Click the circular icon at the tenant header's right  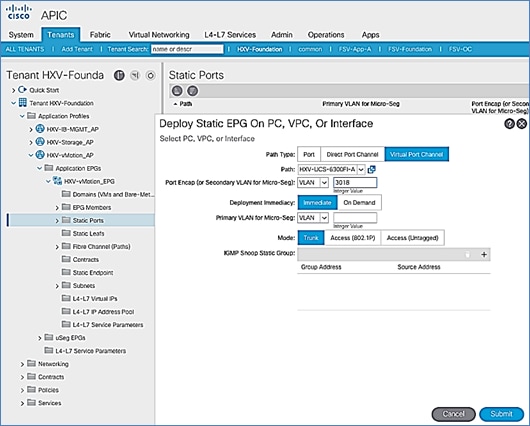tap(150, 75)
